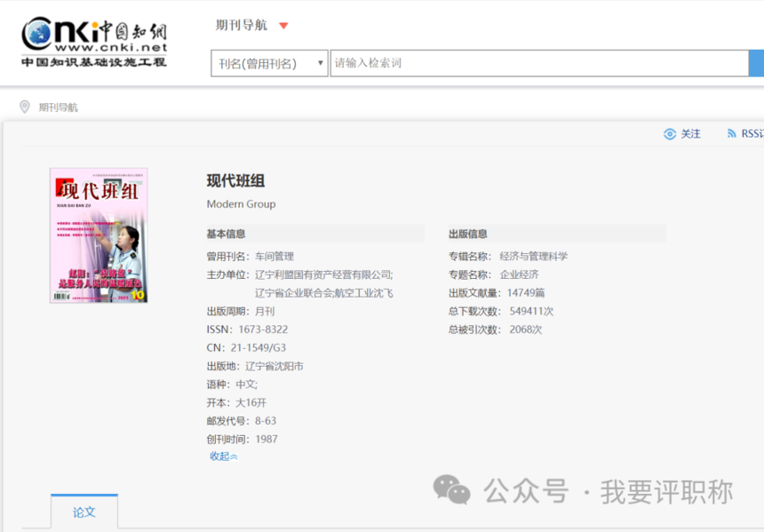This screenshot has height=532, width=764.
Task: Click the location pin icon in breadcrumb
Action: [24, 107]
